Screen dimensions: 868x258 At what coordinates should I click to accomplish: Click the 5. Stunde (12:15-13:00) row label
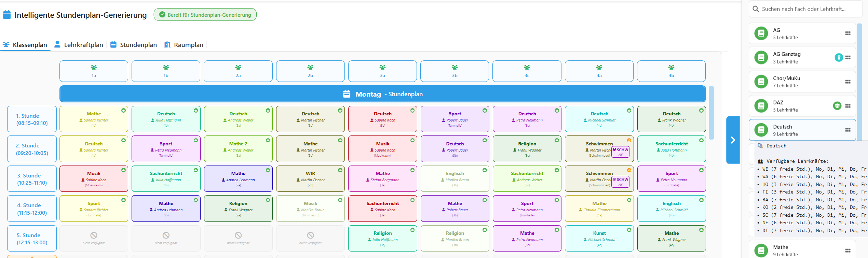[x=32, y=239]
